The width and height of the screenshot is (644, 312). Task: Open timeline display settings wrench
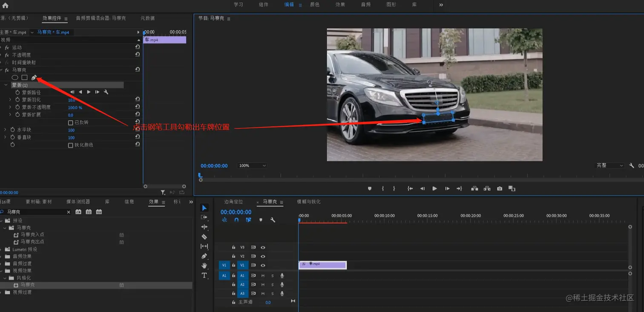[x=273, y=220]
